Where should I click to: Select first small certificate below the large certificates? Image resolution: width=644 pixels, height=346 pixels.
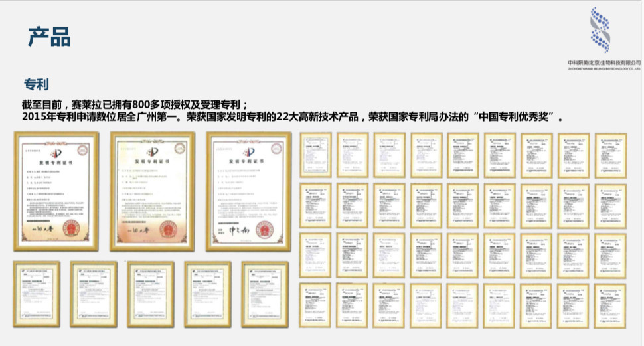[37, 294]
